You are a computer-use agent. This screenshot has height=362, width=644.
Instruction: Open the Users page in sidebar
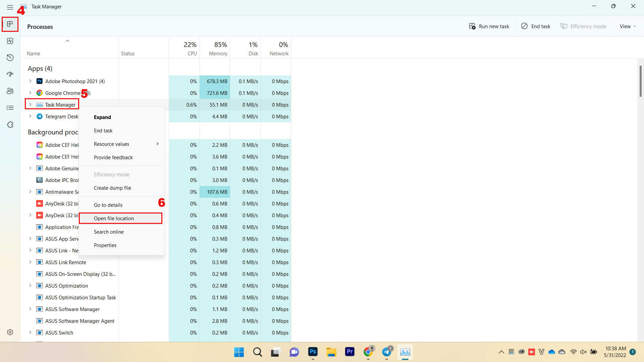(10, 91)
